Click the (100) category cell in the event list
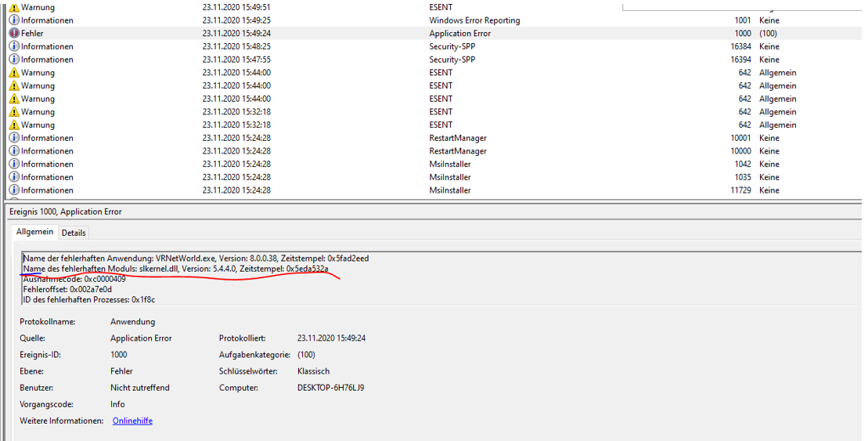868x441 pixels. [x=769, y=33]
